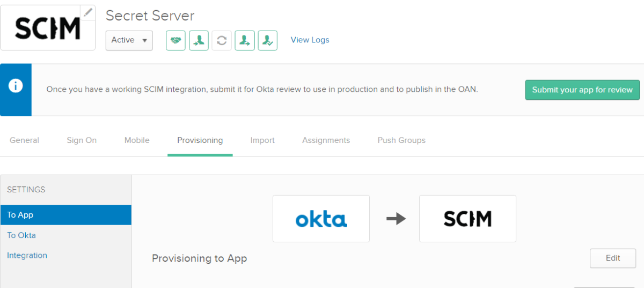
Task: Open the Assignments tab
Action: coord(326,140)
